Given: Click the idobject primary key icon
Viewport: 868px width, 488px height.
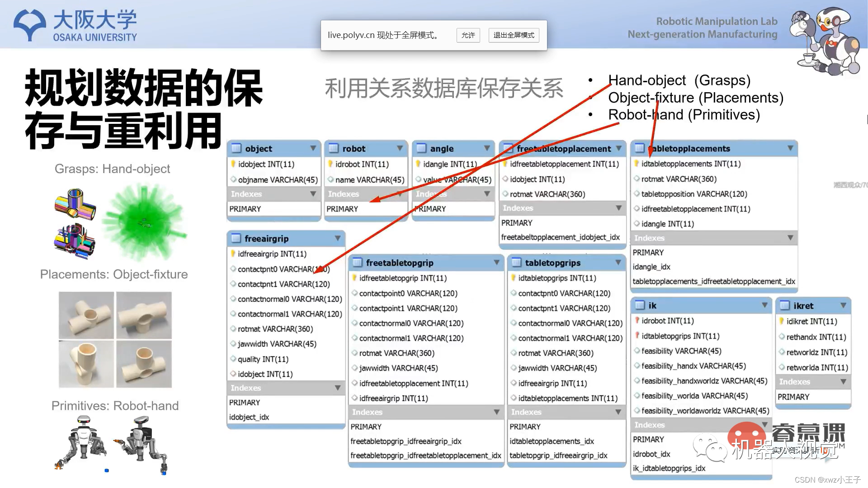Looking at the screenshot, I should [x=233, y=164].
